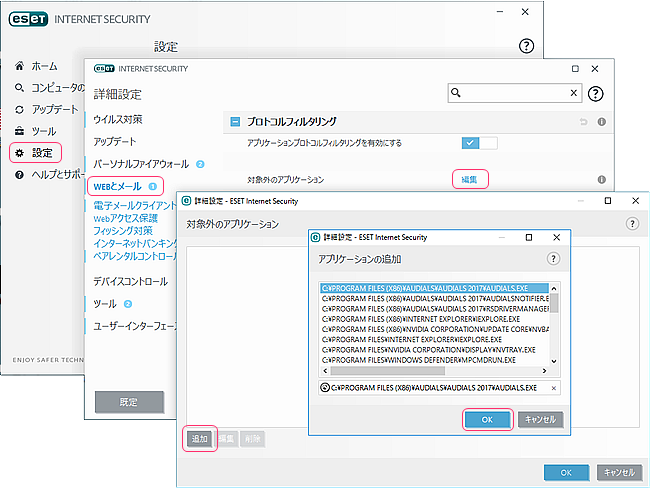Screen dimensions: 650x488
Task: Click the refresh icon beside アップデート
Action: (19, 109)
